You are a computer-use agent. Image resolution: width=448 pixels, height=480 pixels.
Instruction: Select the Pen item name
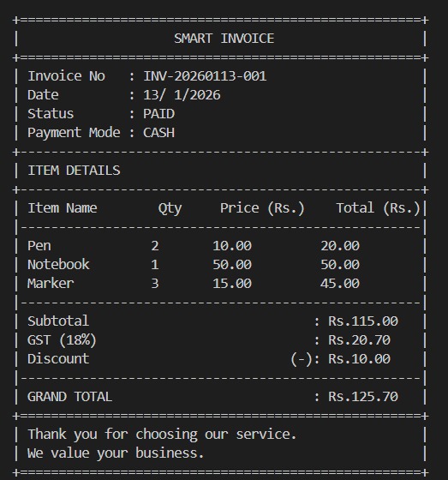coord(39,246)
